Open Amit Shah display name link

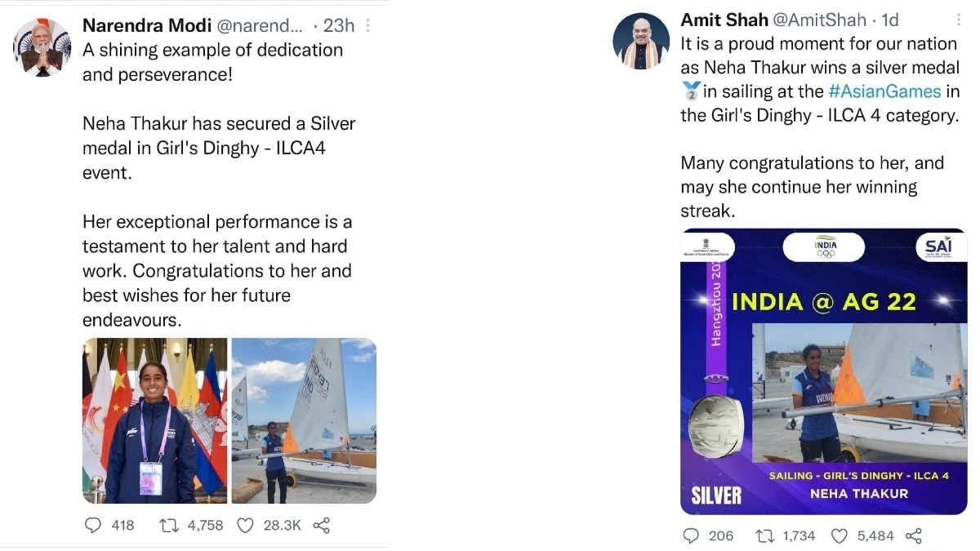click(x=723, y=20)
